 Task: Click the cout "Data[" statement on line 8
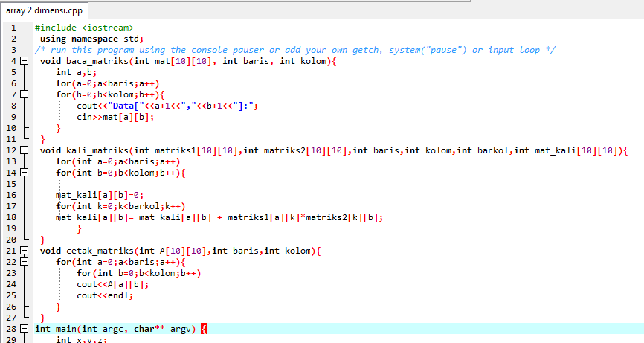pos(167,106)
